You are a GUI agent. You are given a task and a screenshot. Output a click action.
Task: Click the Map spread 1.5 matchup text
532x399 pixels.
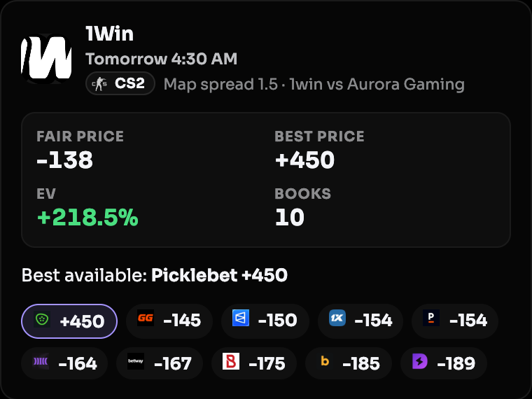click(x=314, y=84)
